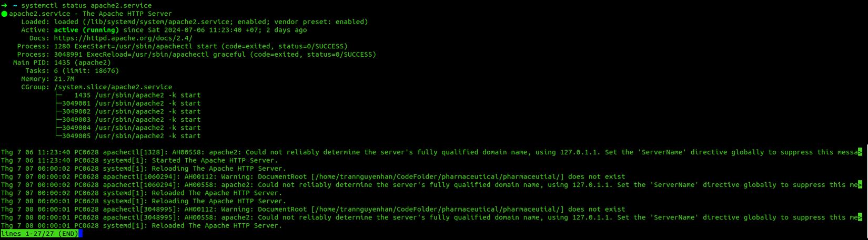Click the truncation marker on the apachectl[3048995] AH00558 line
The image size is (868, 240).
tap(860, 217)
